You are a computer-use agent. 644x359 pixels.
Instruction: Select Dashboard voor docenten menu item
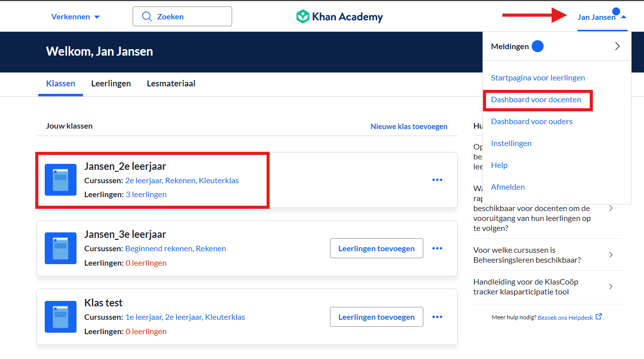coord(536,99)
